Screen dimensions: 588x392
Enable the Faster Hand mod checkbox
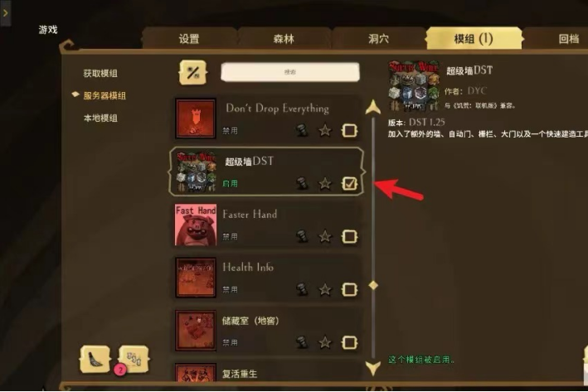tap(349, 236)
